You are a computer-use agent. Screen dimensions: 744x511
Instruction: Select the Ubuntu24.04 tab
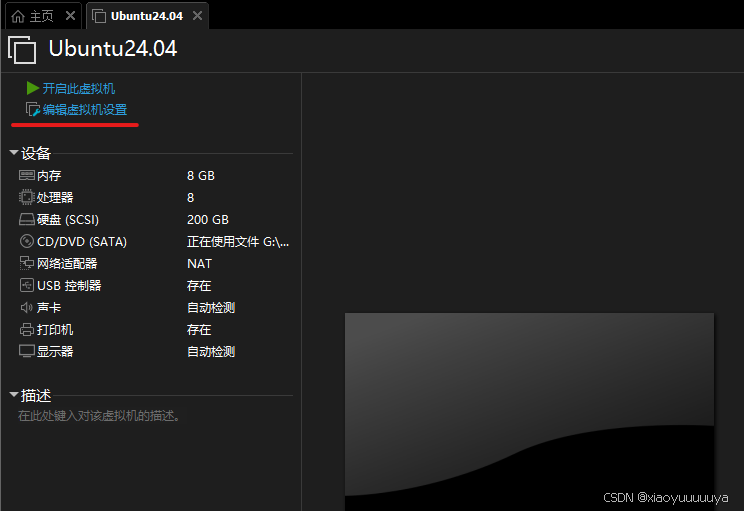click(147, 16)
